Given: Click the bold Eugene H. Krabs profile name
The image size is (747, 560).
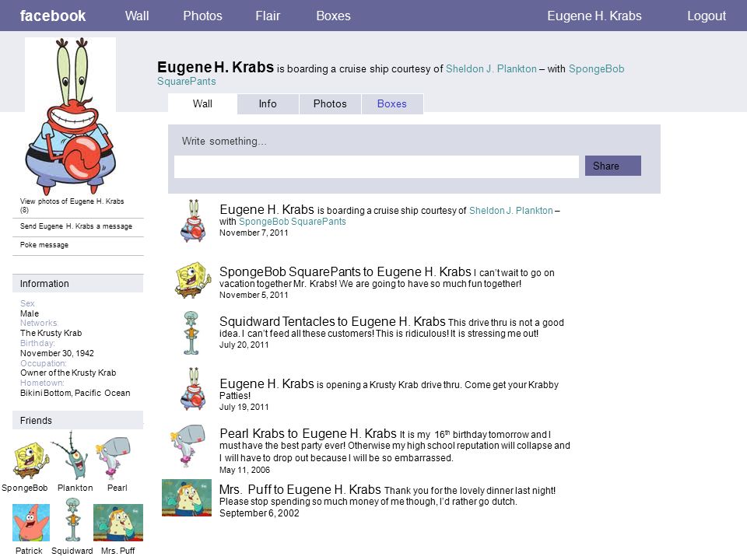Looking at the screenshot, I should pos(216,67).
